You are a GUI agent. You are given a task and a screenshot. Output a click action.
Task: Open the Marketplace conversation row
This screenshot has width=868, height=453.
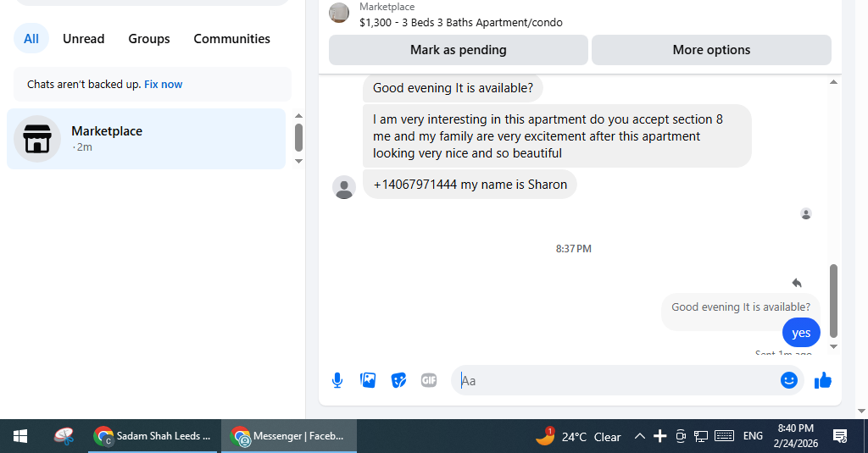[x=146, y=139]
